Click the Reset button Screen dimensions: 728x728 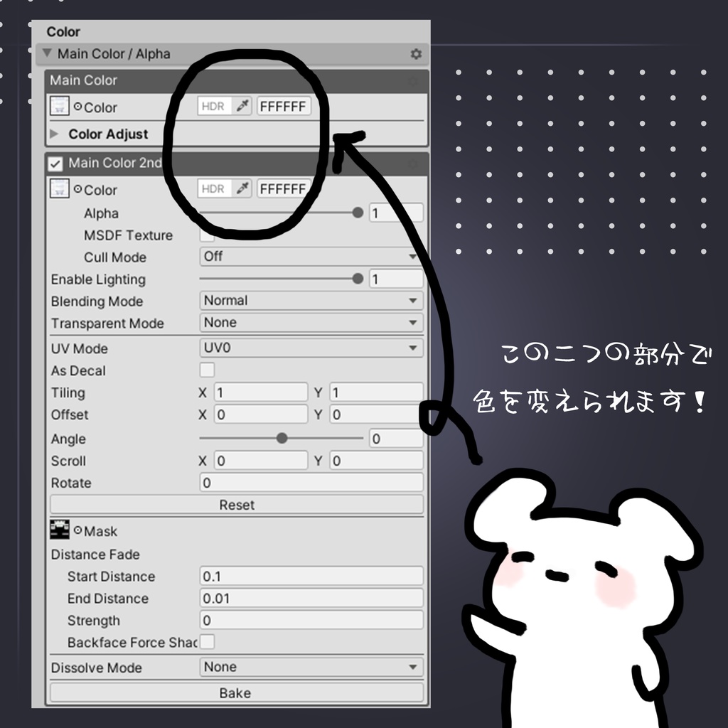pyautogui.click(x=237, y=505)
